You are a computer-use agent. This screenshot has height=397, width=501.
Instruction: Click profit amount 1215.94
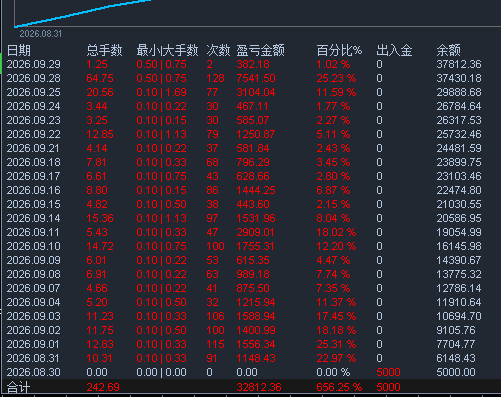(256, 302)
